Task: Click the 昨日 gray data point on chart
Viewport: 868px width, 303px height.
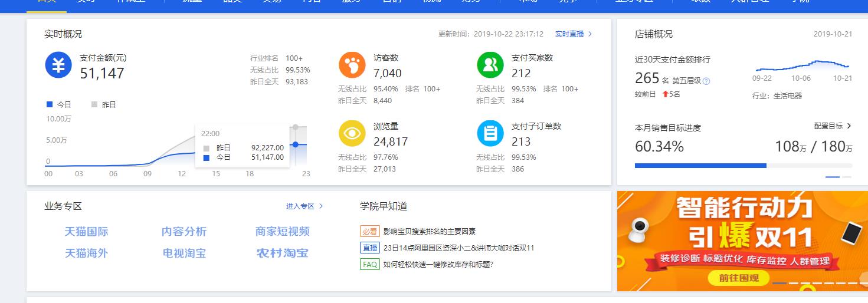Action: (296, 127)
